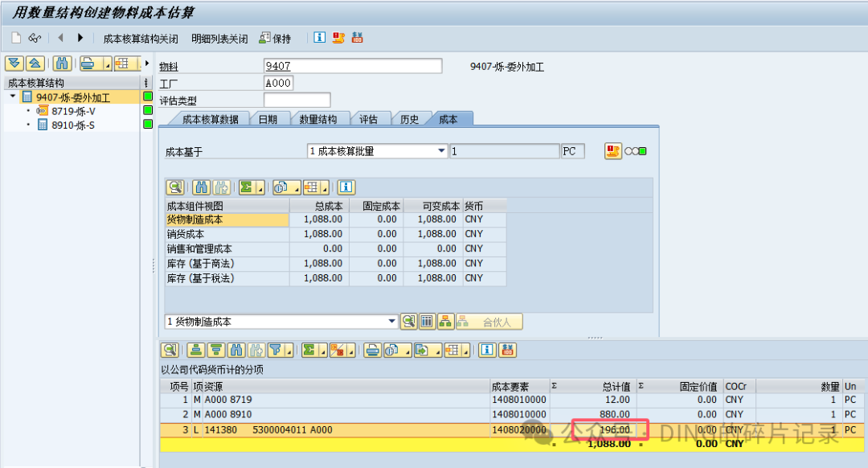Click the log button next to PC field
The image size is (868, 468).
(612, 150)
